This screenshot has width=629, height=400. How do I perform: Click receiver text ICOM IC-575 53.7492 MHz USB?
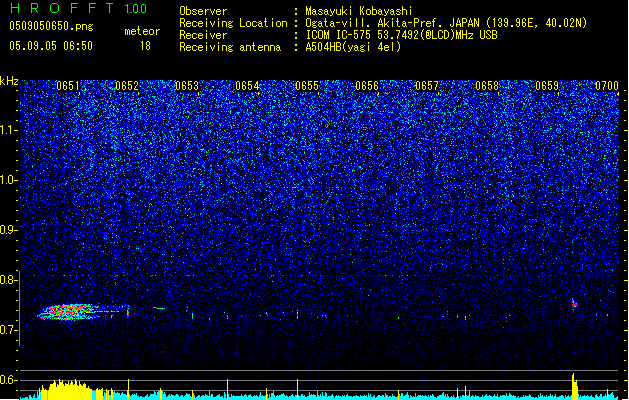pyautogui.click(x=401, y=35)
